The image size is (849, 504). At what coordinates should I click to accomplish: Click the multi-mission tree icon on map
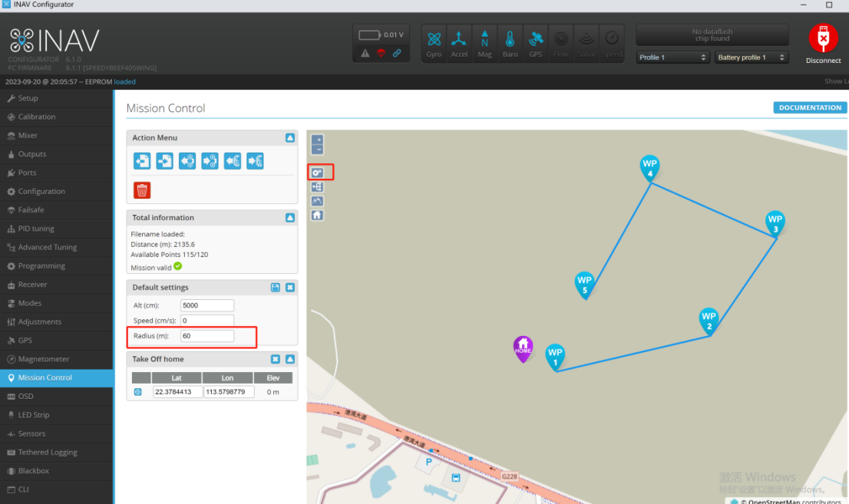click(x=317, y=186)
